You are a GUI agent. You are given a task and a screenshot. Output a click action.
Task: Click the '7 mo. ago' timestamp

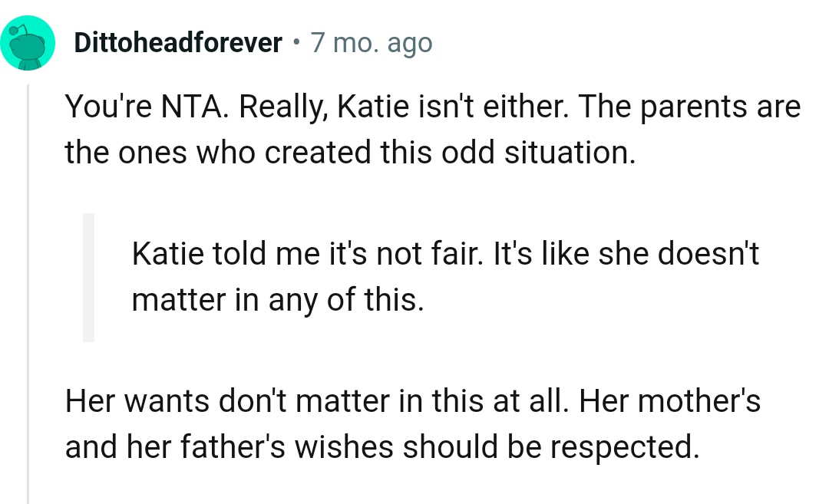(x=372, y=43)
